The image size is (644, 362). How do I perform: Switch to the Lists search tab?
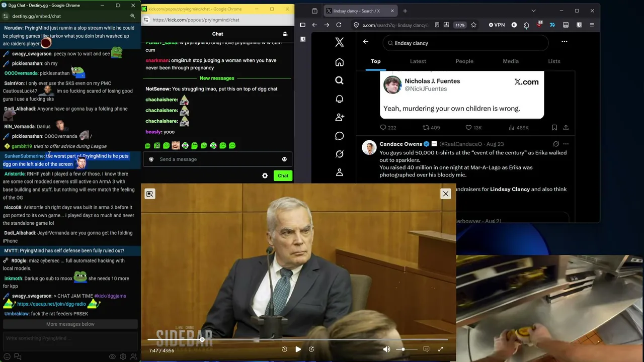[x=554, y=61]
